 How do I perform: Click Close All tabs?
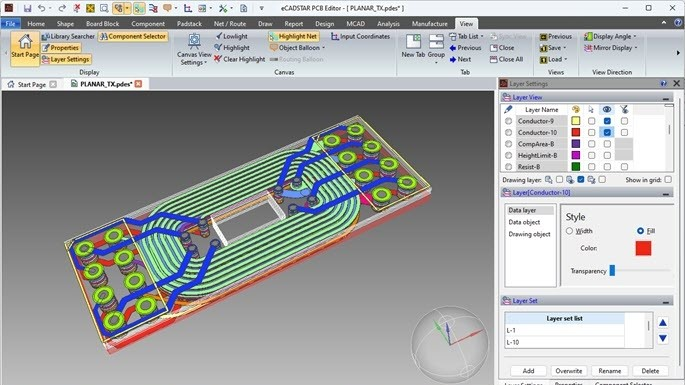tap(506, 59)
